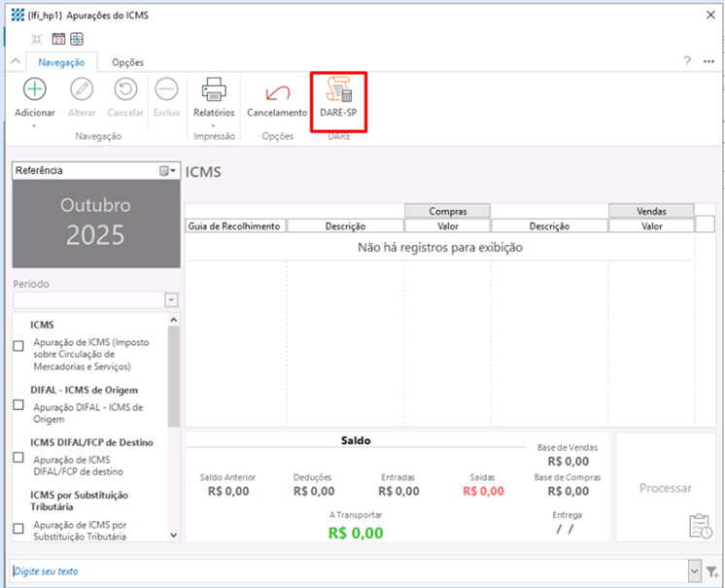Image resolution: width=725 pixels, height=588 pixels.
Task: Enable DIFAL - ICMS de Origem checkbox
Action: point(18,405)
